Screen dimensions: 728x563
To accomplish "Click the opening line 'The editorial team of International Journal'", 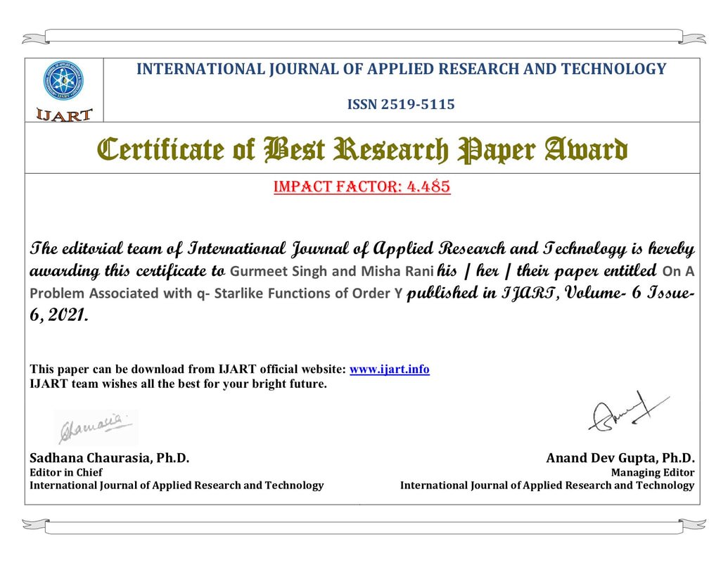I will (362, 249).
